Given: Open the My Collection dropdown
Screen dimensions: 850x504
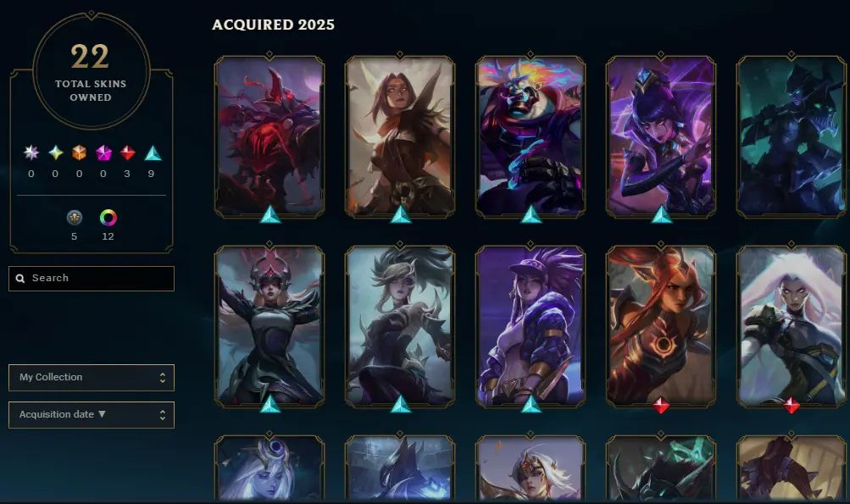Looking at the screenshot, I should (91, 378).
